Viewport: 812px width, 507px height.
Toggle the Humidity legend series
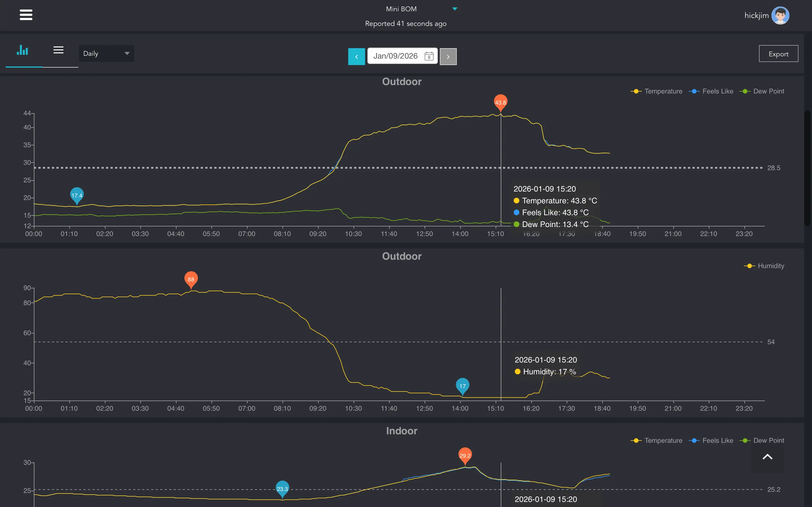click(x=764, y=266)
